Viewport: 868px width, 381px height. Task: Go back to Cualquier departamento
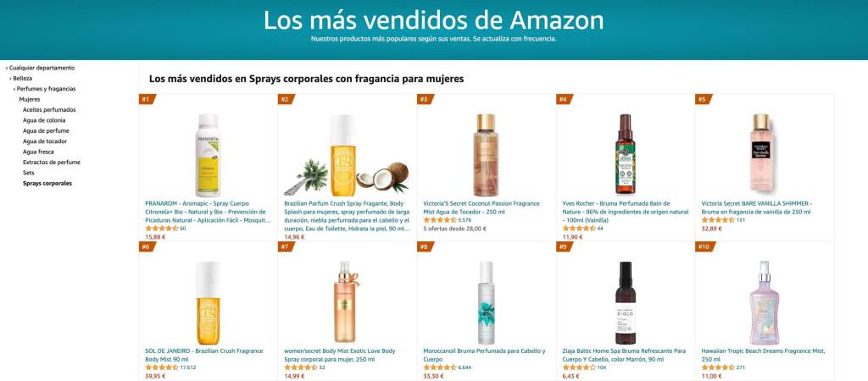click(40, 68)
